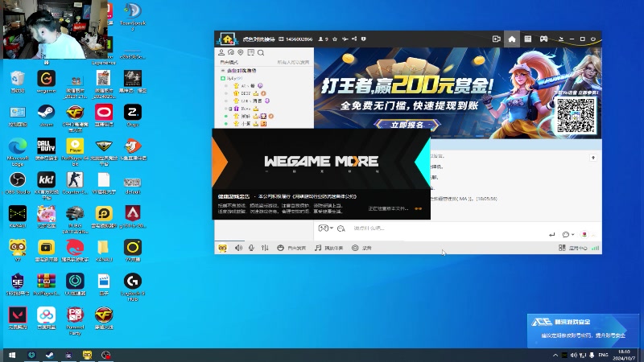Open Microsoft Edge desktop shortcut
Image resolution: width=644 pixels, height=362 pixels.
[x=17, y=152]
